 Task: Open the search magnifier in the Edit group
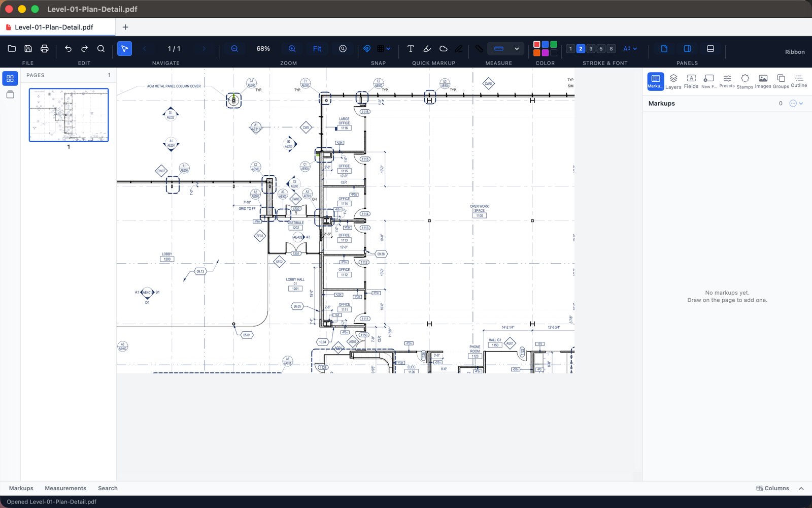(x=101, y=49)
